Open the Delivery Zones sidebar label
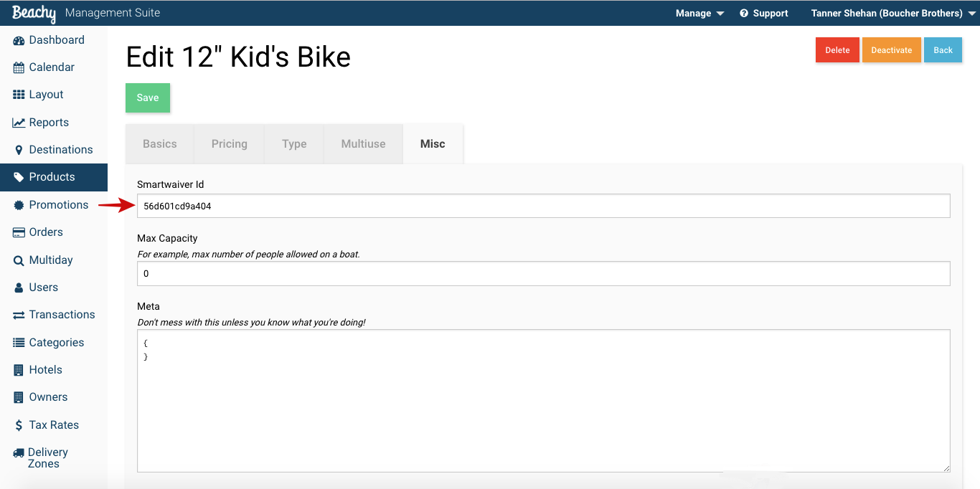Image resolution: width=980 pixels, height=489 pixels. pos(48,458)
